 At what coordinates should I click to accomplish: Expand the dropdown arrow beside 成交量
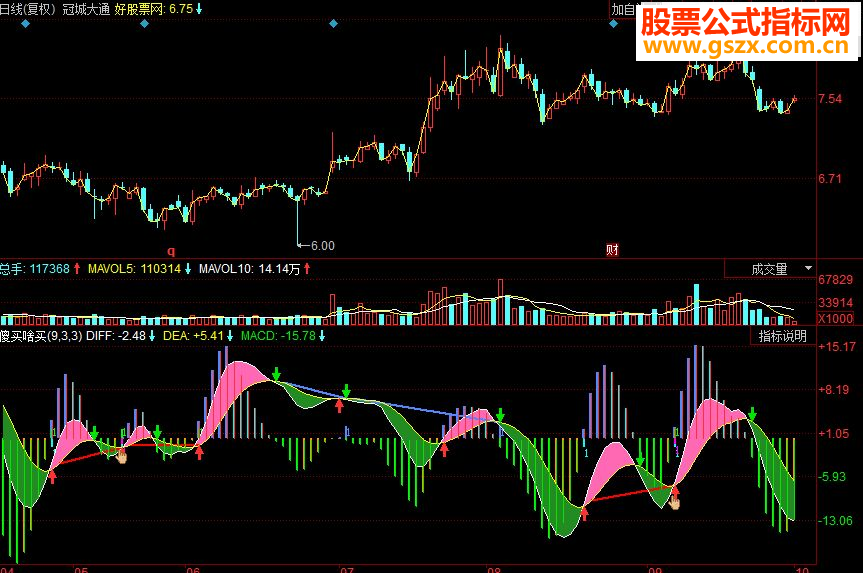tap(808, 269)
